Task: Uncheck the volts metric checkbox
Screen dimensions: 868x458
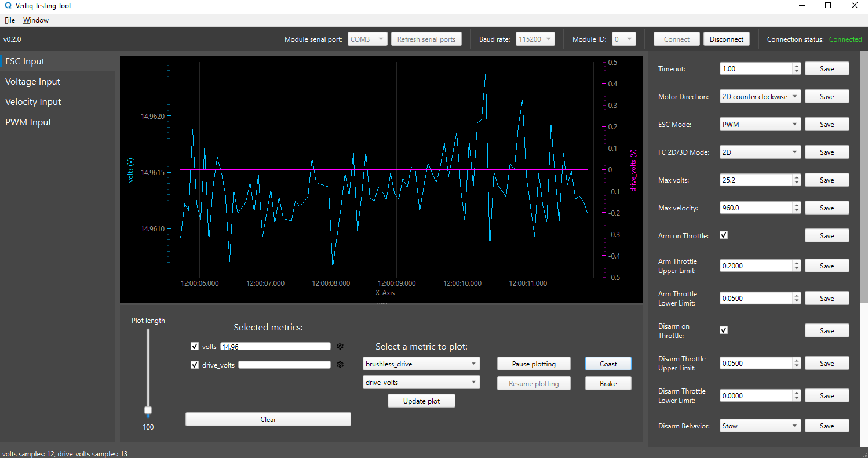Action: 195,346
